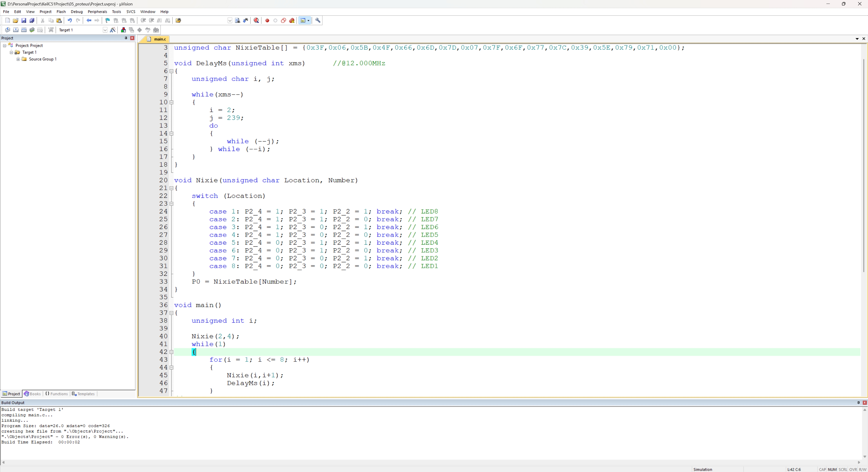
Task: Indent the selected lines
Action: (143, 21)
